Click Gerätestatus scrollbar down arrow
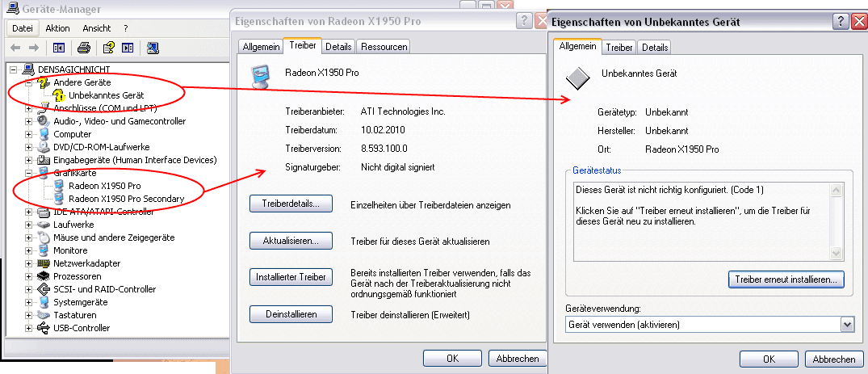The image size is (868, 374). click(836, 253)
